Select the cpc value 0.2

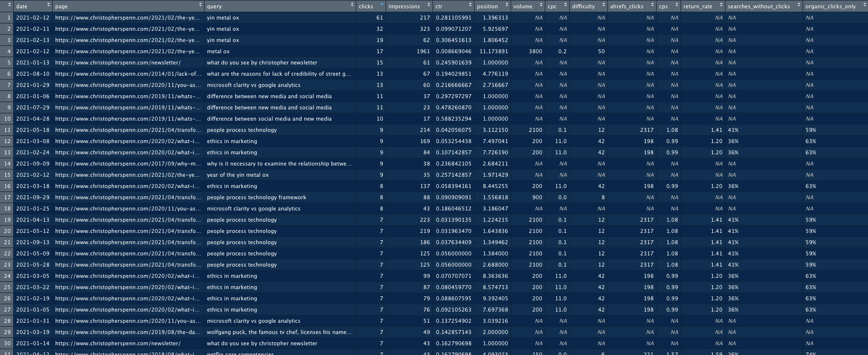pos(562,51)
